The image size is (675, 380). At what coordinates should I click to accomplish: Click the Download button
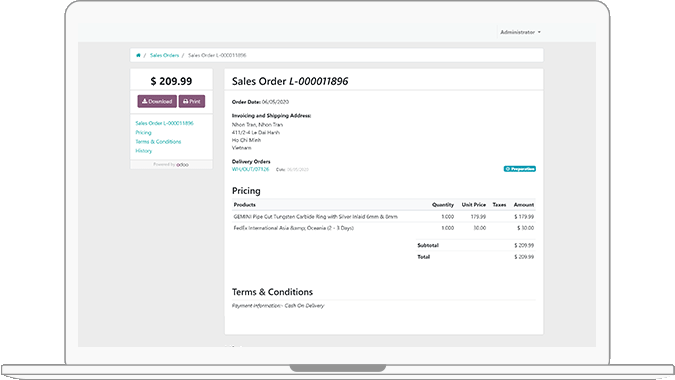(157, 102)
